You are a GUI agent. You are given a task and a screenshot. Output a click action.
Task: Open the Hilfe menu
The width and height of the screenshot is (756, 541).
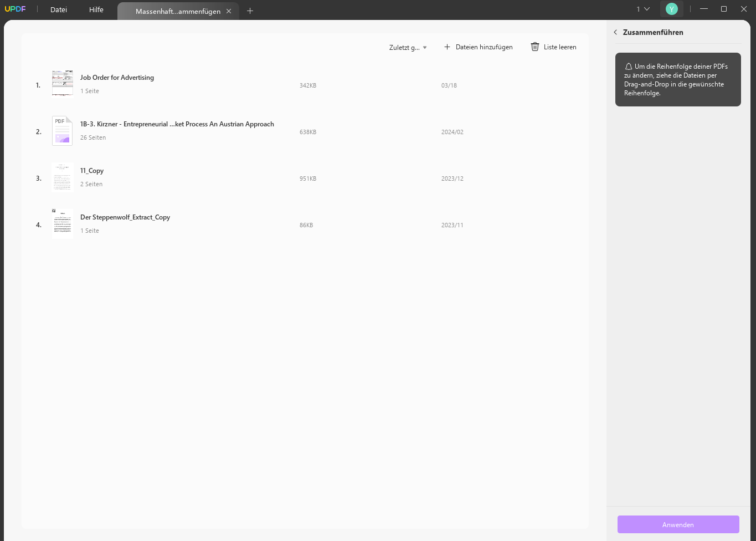point(96,9)
